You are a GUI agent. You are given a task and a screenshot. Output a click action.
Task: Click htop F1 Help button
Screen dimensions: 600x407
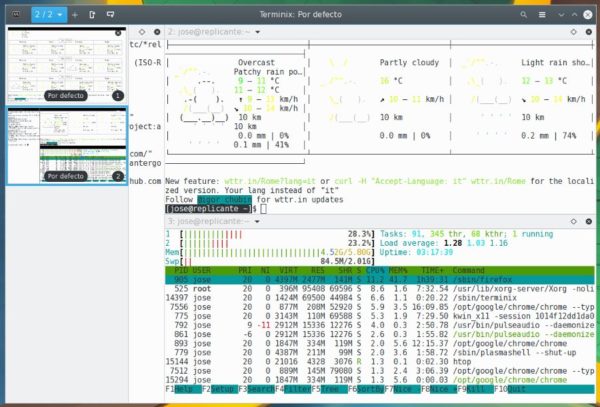[x=184, y=389]
